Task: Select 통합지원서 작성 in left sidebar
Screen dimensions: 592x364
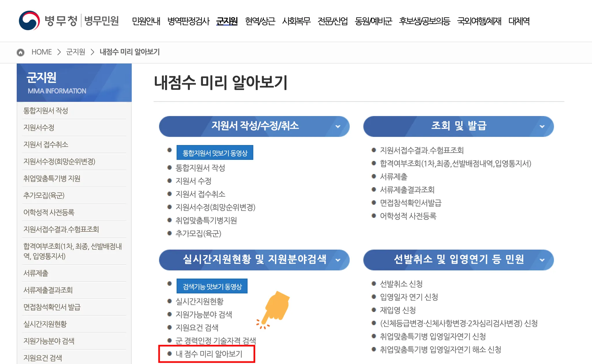Action: click(46, 111)
